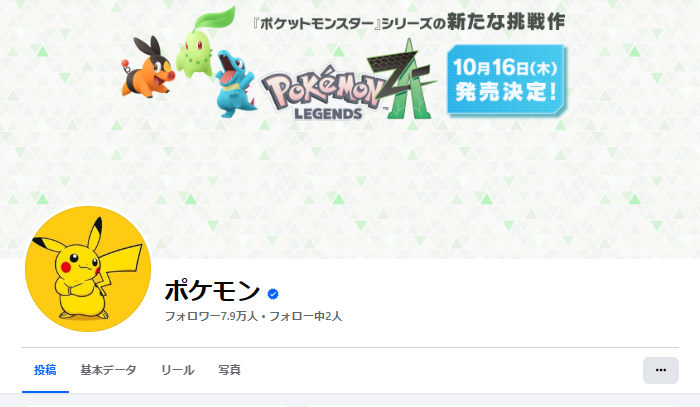View the 写真 tab
Image resolution: width=700 pixels, height=407 pixels.
[x=229, y=370]
